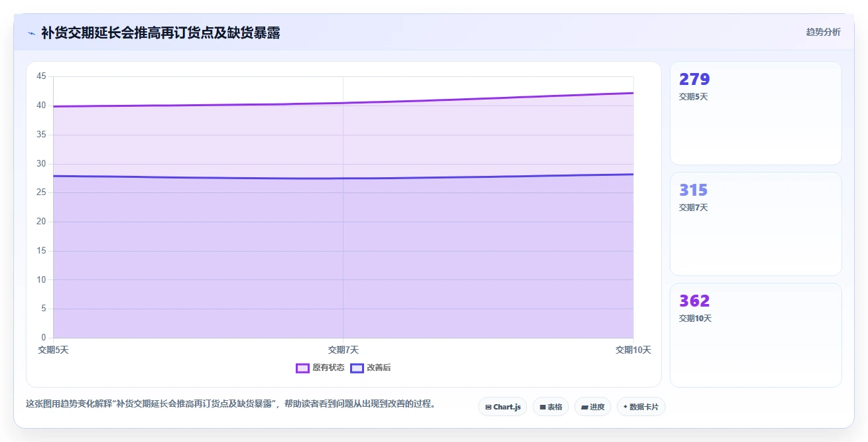The image size is (868, 442).
Task: Click the y-axis value 45
Action: pos(41,76)
